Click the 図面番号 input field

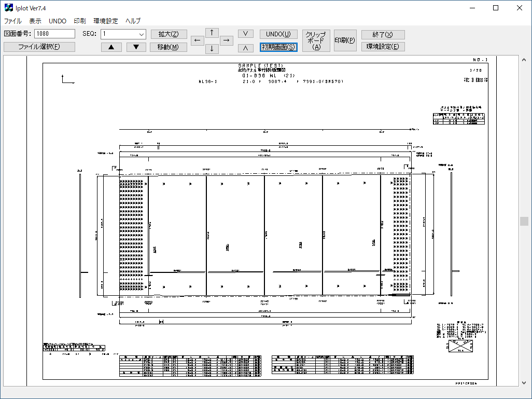[x=54, y=34]
